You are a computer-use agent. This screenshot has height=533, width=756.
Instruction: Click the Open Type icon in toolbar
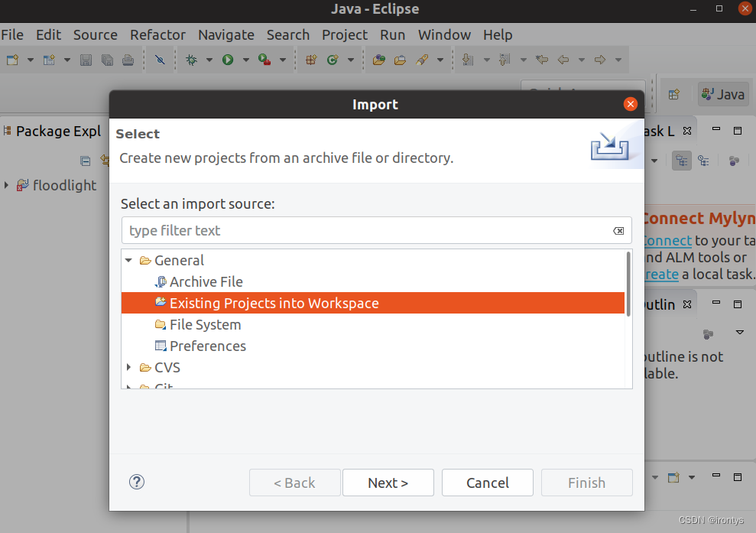379,60
